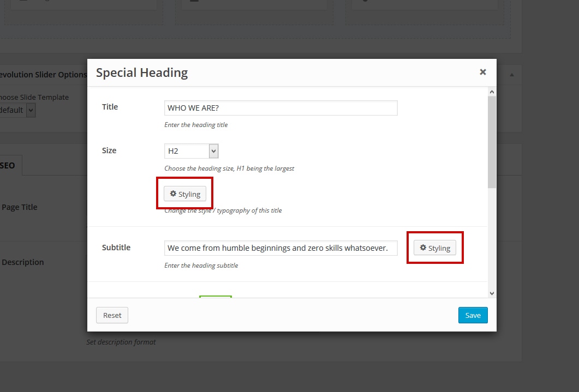Click the dialog scrollbar up arrow
The height and width of the screenshot is (392, 579).
492,92
